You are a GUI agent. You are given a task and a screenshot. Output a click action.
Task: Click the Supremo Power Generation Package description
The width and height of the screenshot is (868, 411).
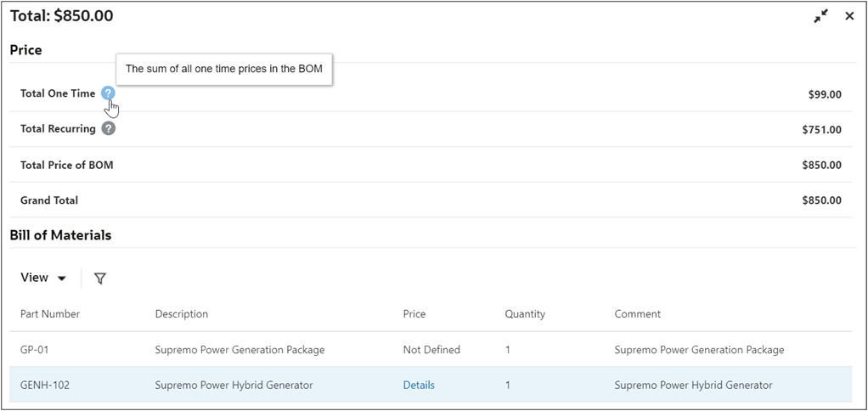[240, 350]
